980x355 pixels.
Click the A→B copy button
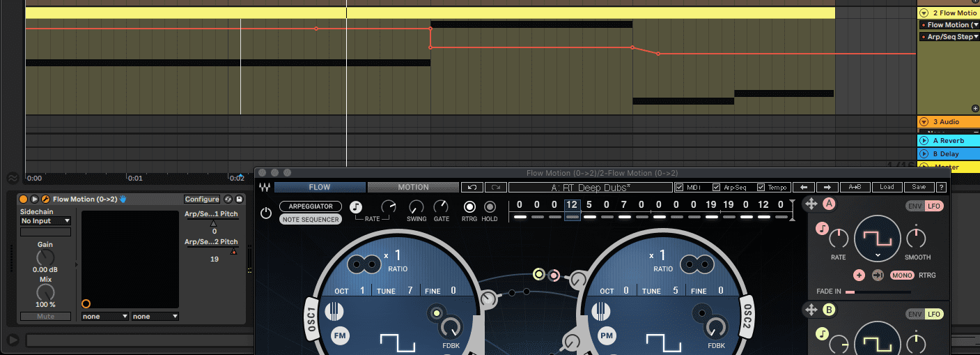pos(855,187)
